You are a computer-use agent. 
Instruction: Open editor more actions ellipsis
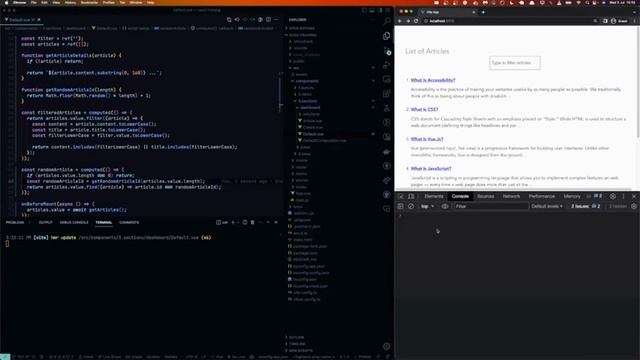coord(276,20)
